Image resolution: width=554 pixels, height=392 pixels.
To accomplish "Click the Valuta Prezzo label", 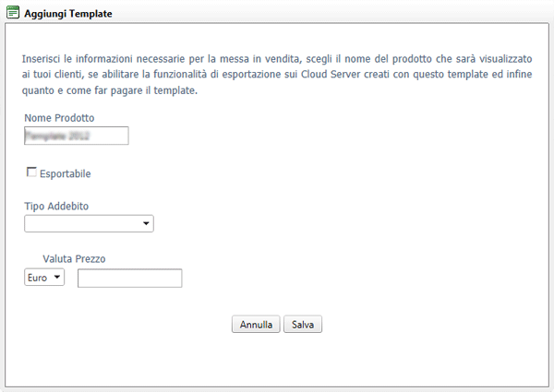I will (74, 259).
